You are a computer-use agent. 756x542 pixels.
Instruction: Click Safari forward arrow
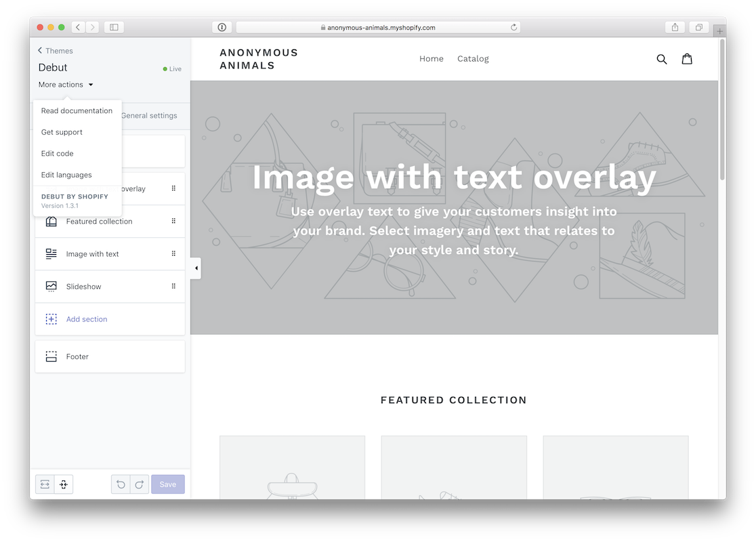pyautogui.click(x=93, y=27)
